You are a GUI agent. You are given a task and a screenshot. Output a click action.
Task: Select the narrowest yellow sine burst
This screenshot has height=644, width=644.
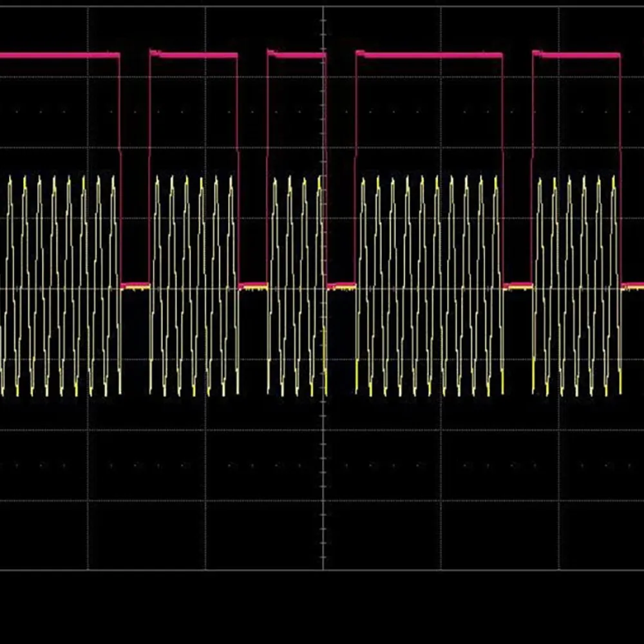pos(296,287)
